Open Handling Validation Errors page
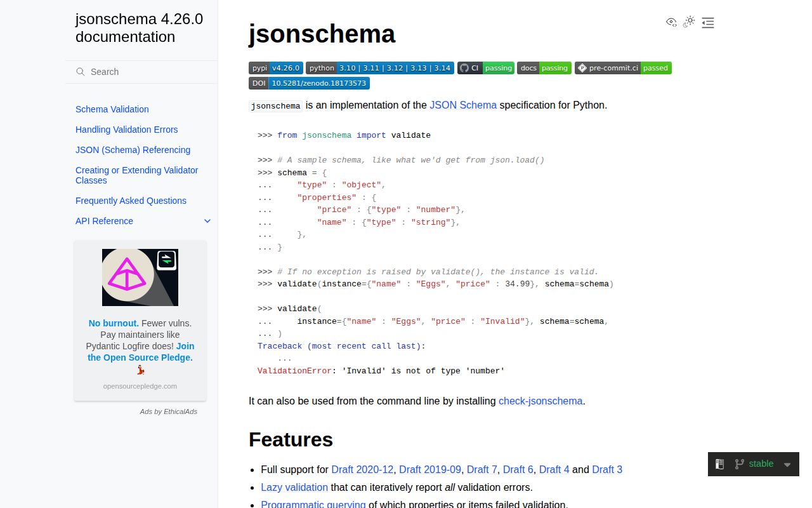This screenshot has width=812, height=508. pyautogui.click(x=127, y=130)
